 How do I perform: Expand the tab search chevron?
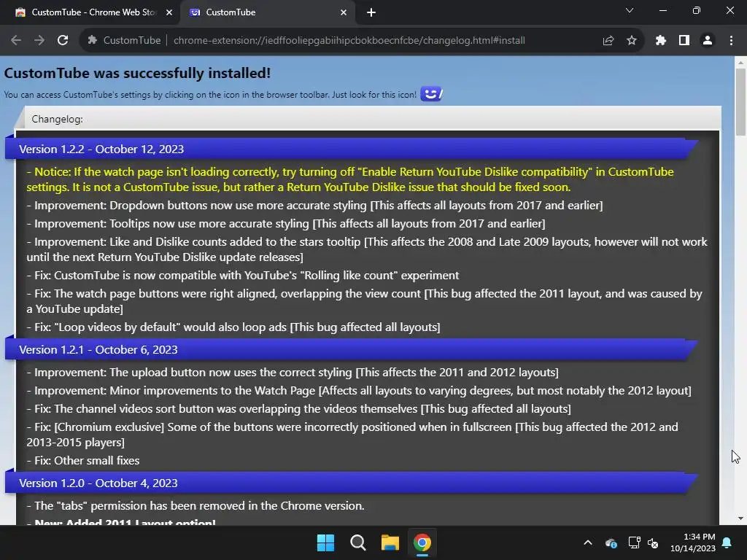630,10
